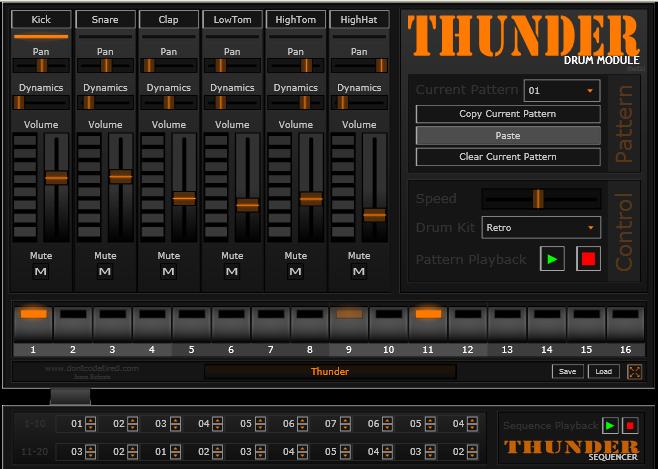
Task: Stop pattern playback with red stop button
Action: click(x=588, y=259)
